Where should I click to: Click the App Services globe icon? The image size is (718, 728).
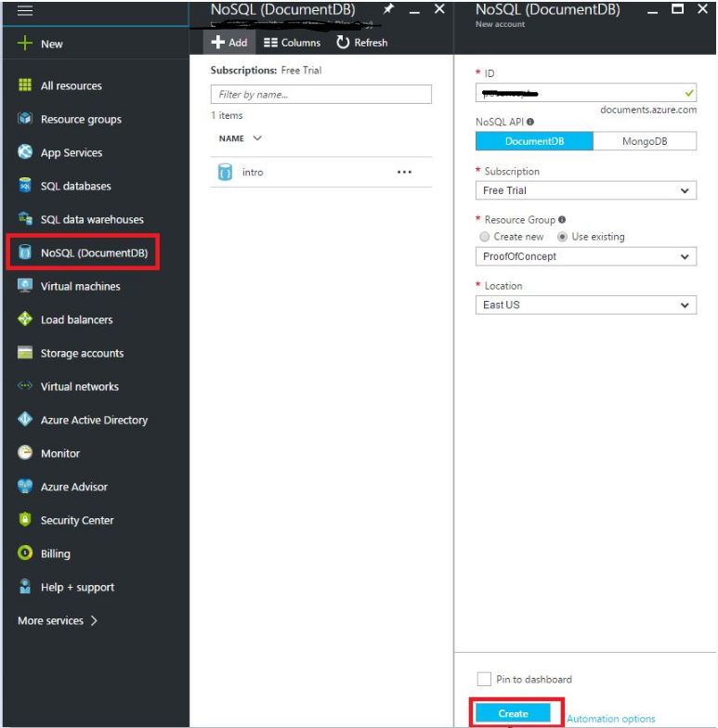(x=24, y=152)
